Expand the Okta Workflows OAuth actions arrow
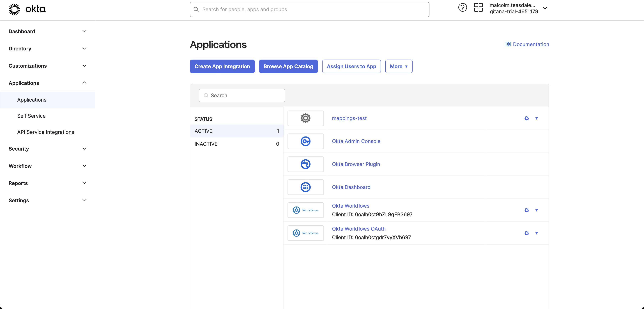The height and width of the screenshot is (309, 644). coord(537,233)
